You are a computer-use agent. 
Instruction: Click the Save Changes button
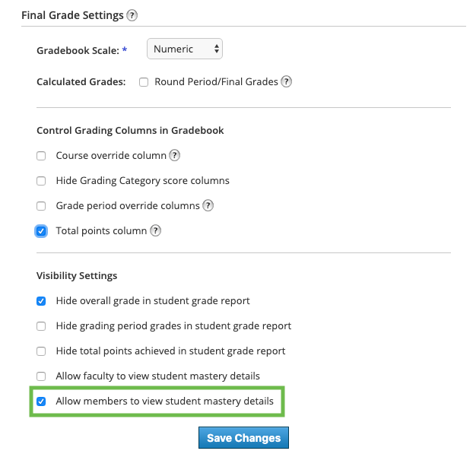click(x=243, y=438)
